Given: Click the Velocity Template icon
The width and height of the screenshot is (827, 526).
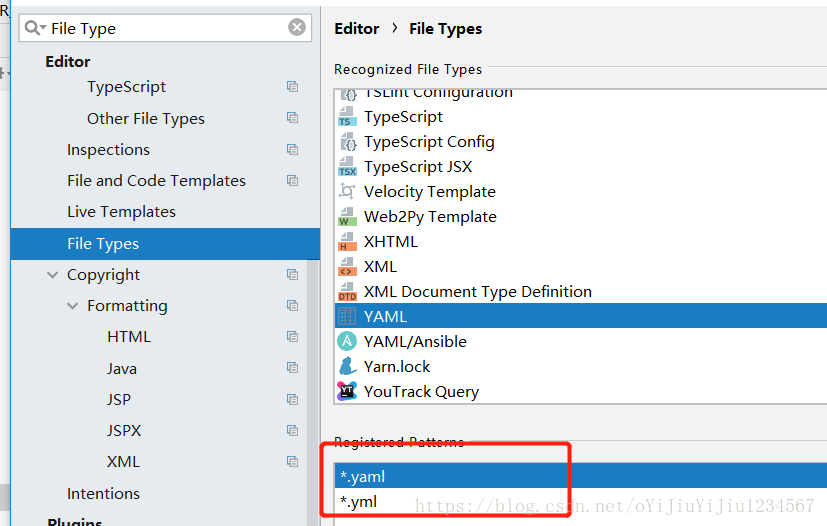Looking at the screenshot, I should coord(347,192).
